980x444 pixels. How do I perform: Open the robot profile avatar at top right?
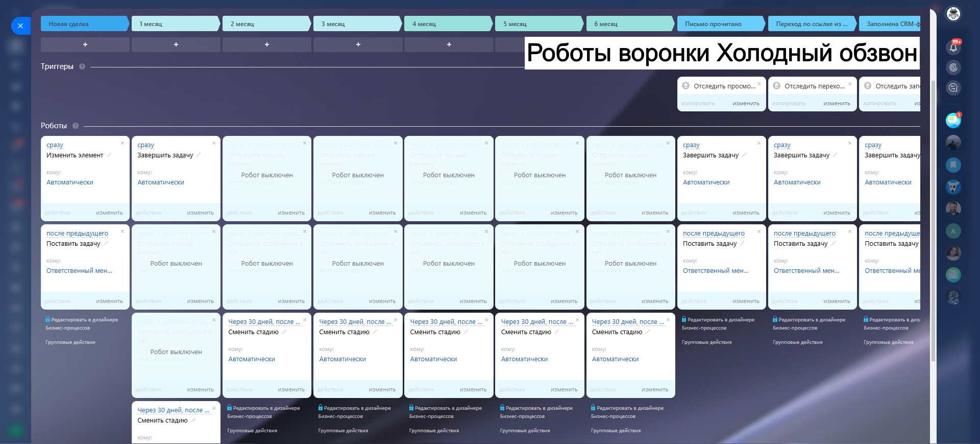[x=953, y=14]
